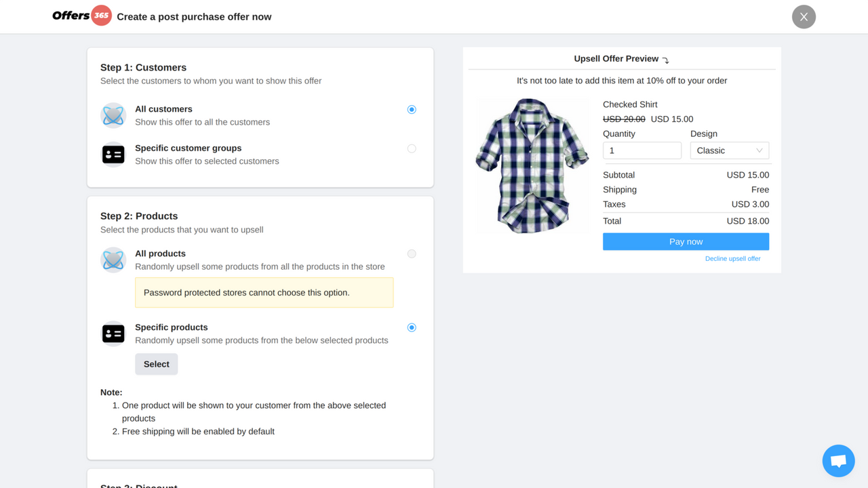Click the disabled All products radio button
The height and width of the screenshot is (488, 868).
pyautogui.click(x=412, y=253)
